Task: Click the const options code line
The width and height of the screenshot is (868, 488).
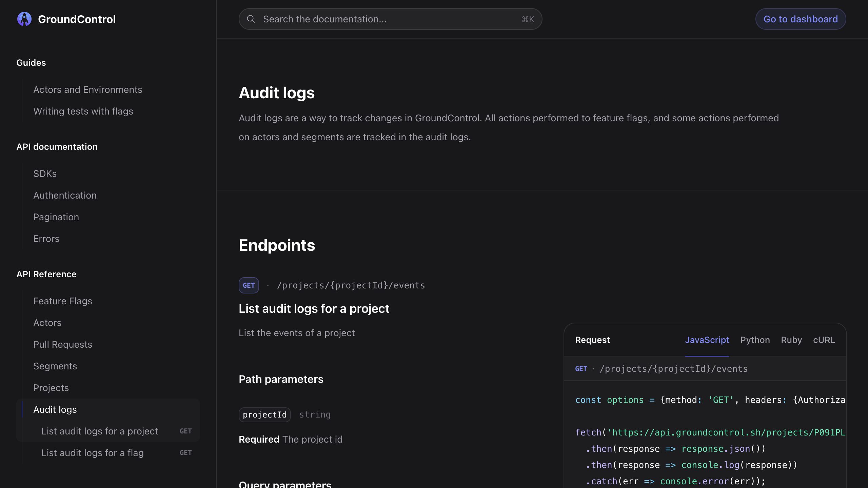Action: [710, 400]
